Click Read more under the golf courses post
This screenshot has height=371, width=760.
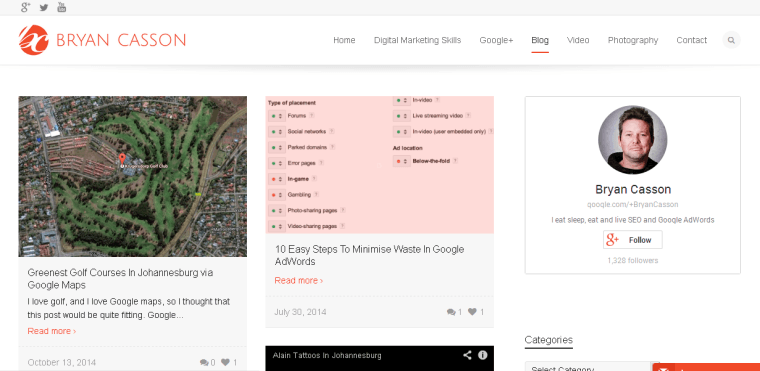pos(52,331)
